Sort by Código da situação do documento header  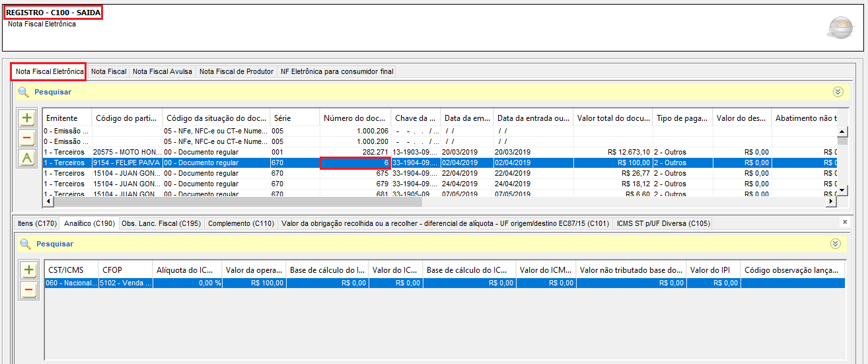point(217,118)
